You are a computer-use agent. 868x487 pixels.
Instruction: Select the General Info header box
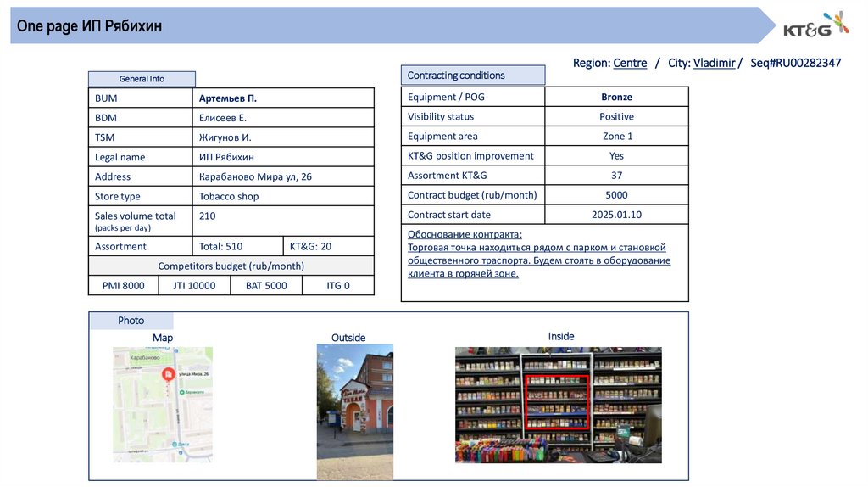(x=142, y=79)
